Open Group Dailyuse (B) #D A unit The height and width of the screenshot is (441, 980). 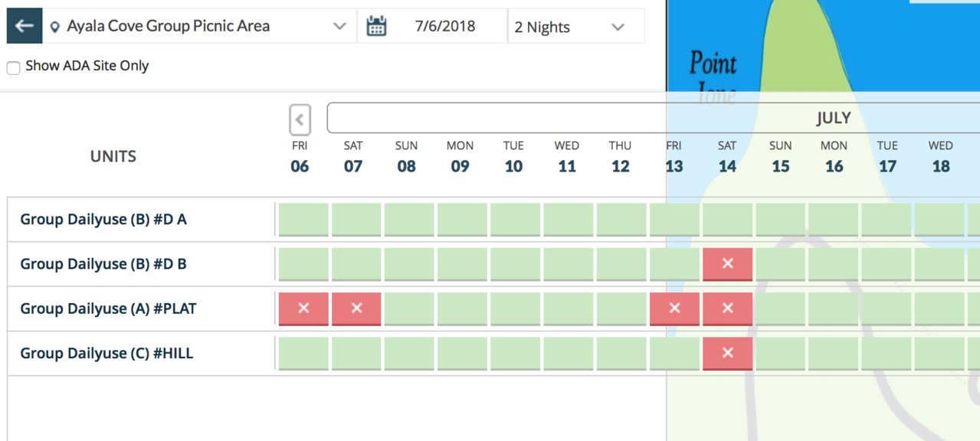[103, 220]
